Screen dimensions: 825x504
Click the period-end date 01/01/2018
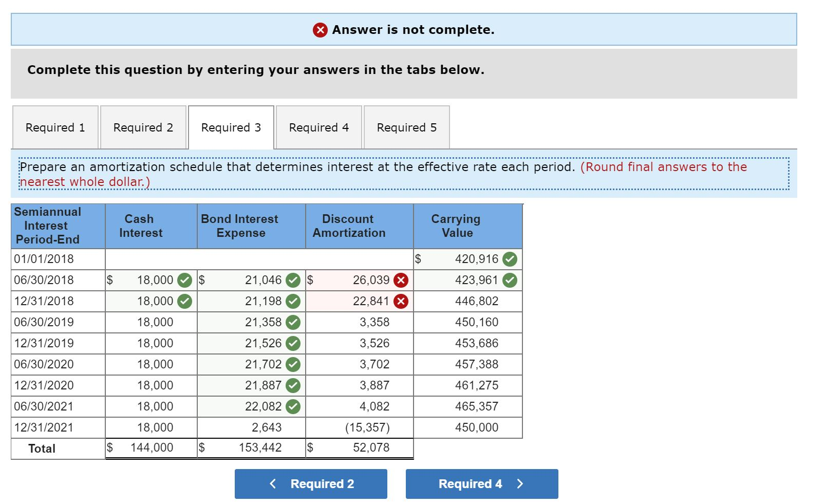[44, 259]
